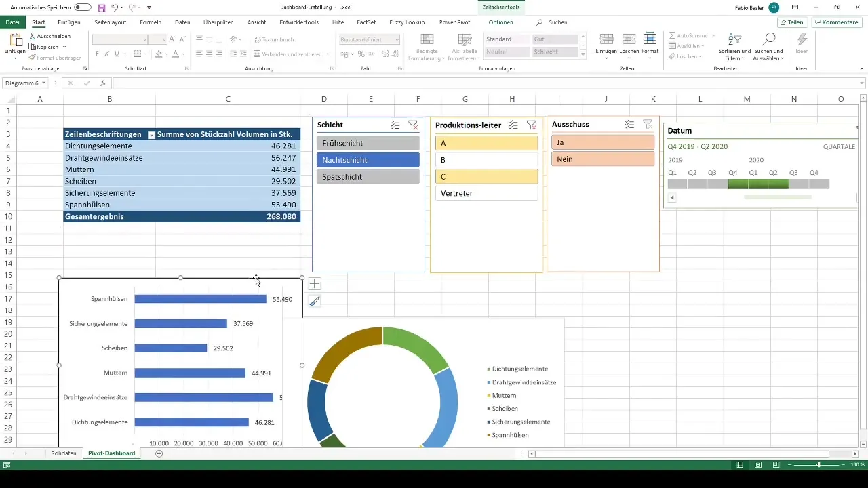Click the Zellen Einfügen icon
Viewport: 868px width, 488px height.
[606, 39]
